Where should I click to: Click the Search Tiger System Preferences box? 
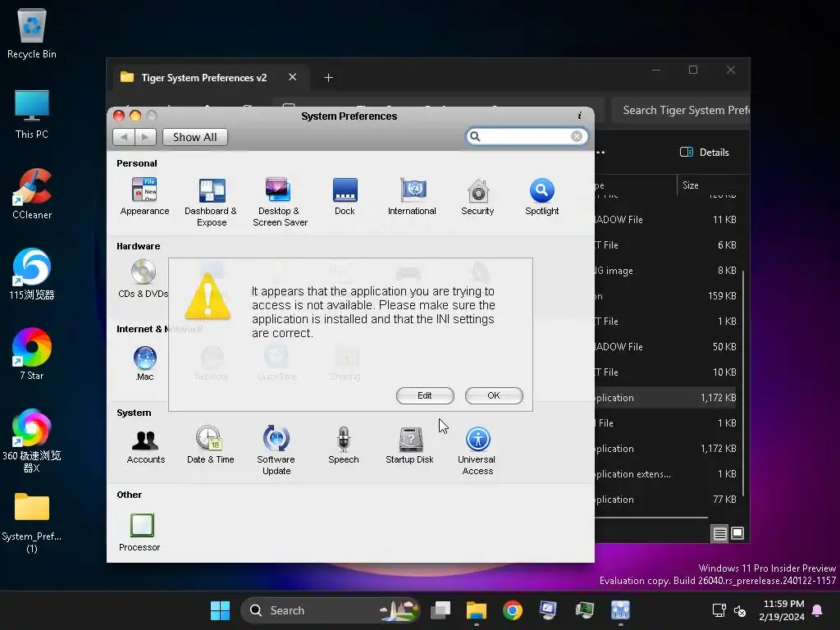[x=681, y=111]
